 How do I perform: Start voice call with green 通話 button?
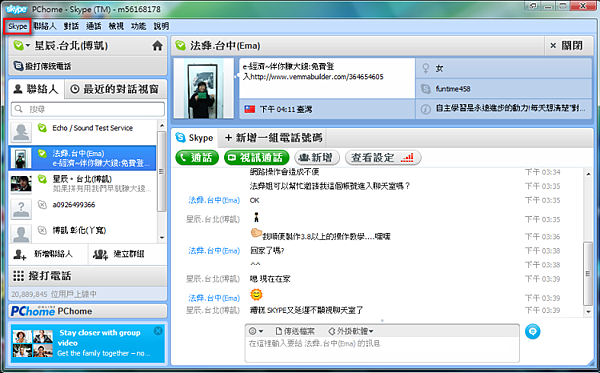pos(197,158)
